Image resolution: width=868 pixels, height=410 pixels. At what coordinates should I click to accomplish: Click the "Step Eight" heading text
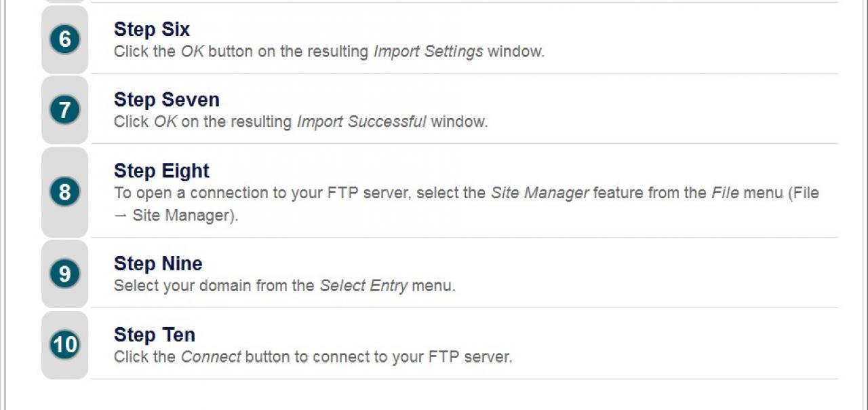(161, 170)
